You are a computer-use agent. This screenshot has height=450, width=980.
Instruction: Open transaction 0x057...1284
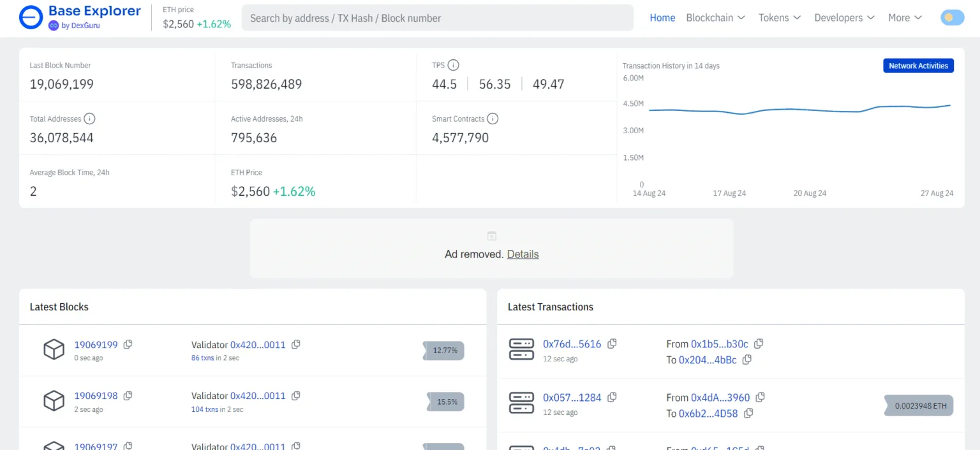click(572, 398)
